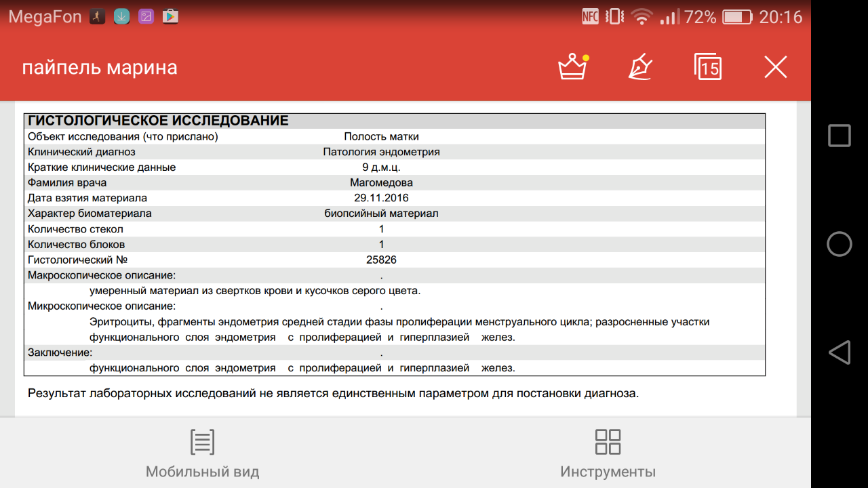868x488 pixels.
Task: Select the label Количество блоков
Action: pyautogui.click(x=76, y=245)
